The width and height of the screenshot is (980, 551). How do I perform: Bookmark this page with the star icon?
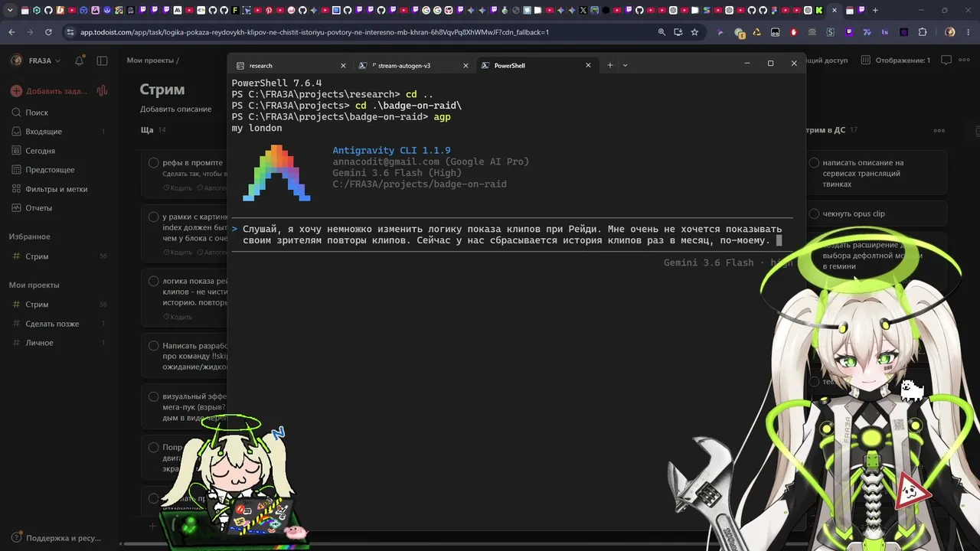pyautogui.click(x=694, y=32)
